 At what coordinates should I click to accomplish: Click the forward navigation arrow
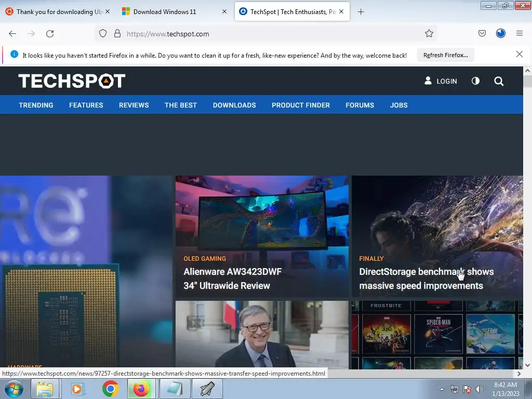[31, 34]
